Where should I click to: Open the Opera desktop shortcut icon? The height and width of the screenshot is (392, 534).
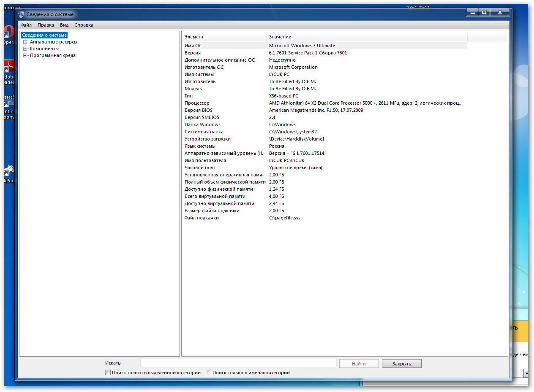coord(8,33)
